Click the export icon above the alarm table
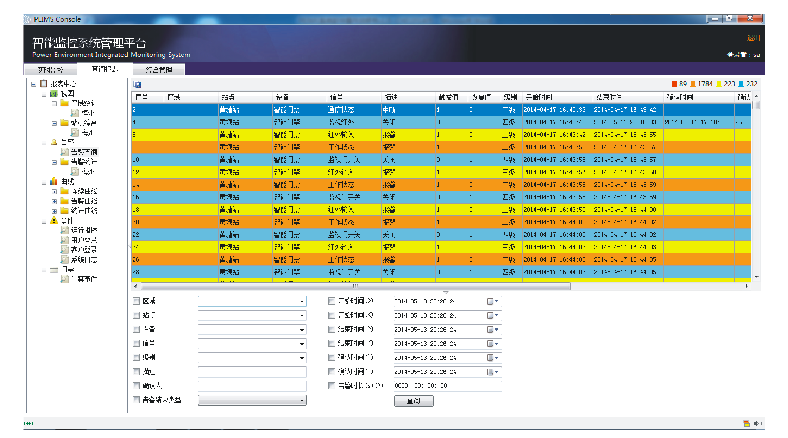Viewport: 788px width, 438px height. [137, 84]
